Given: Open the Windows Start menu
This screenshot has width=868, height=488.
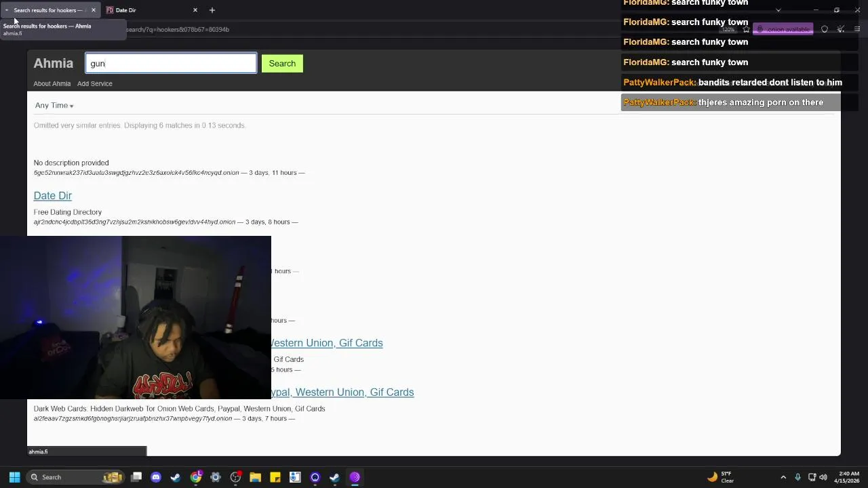Looking at the screenshot, I should (x=14, y=477).
